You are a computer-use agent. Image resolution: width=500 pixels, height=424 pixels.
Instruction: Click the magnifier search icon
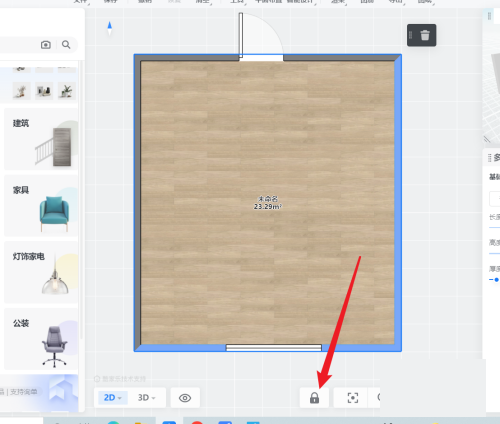66,45
